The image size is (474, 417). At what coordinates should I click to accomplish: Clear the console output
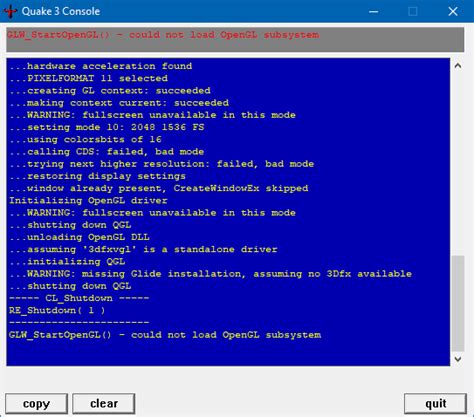[x=104, y=403]
